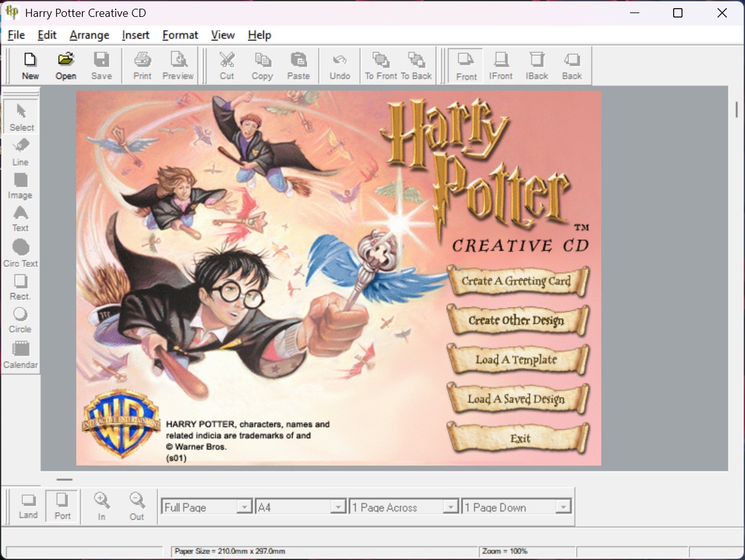Click Create A Greeting Card scroll
Image resolution: width=745 pixels, height=560 pixels.
(x=516, y=281)
